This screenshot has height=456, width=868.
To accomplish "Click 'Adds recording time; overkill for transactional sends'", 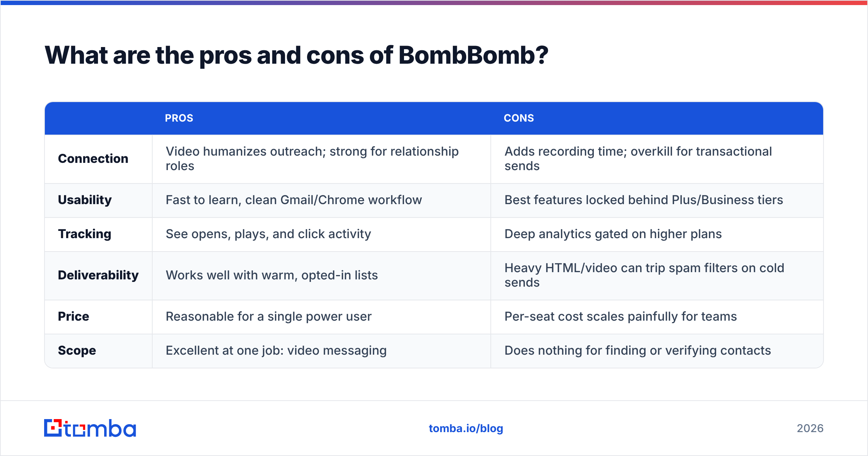I will (x=638, y=159).
